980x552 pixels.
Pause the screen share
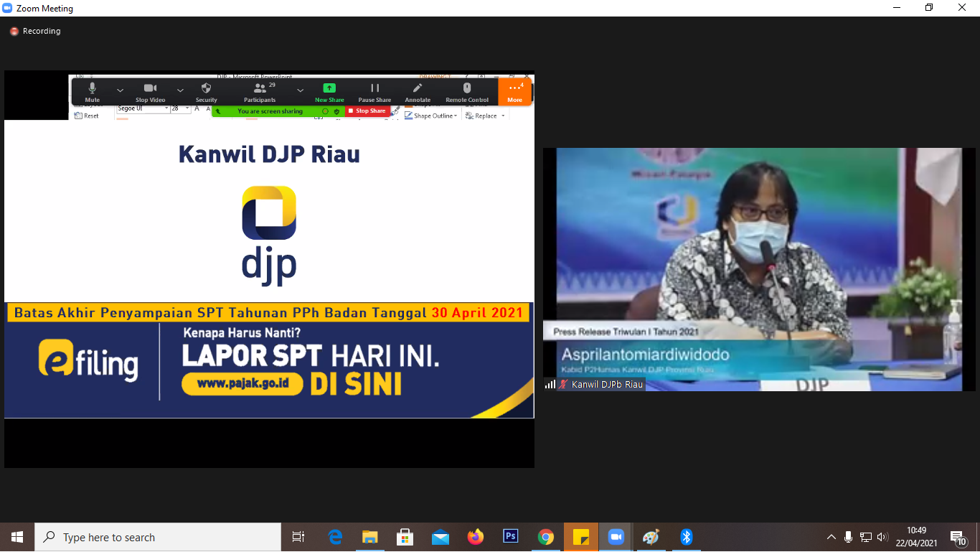374,91
